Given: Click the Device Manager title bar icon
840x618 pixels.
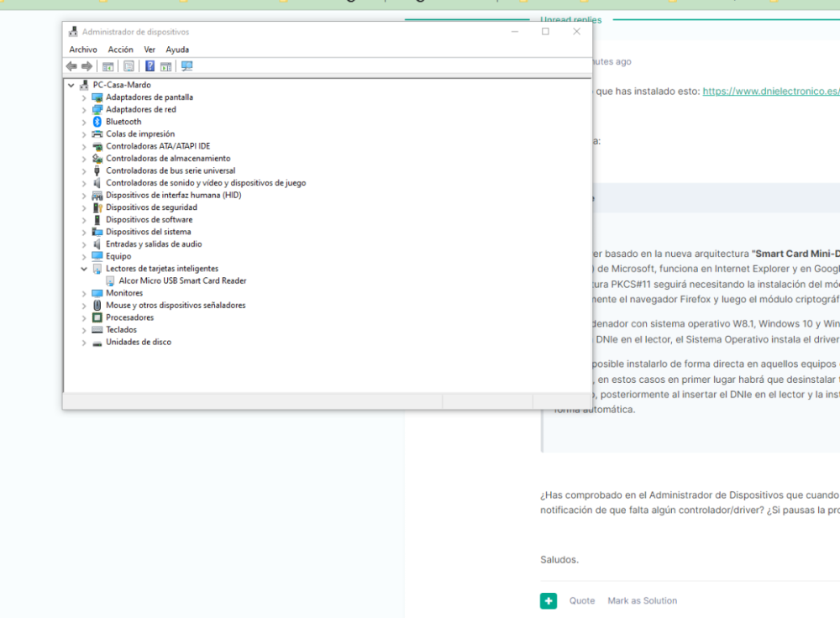Looking at the screenshot, I should click(x=73, y=32).
